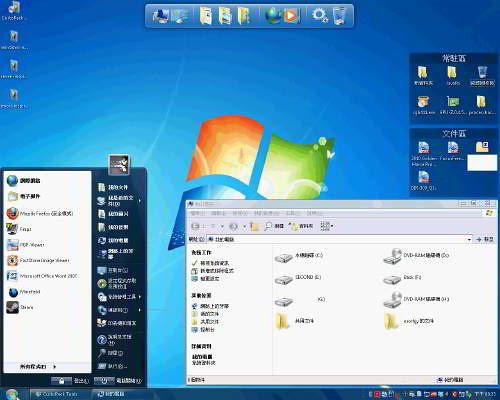500x400 pixels.
Task: Click the Back button in Explorer toolbar
Action: [204, 226]
